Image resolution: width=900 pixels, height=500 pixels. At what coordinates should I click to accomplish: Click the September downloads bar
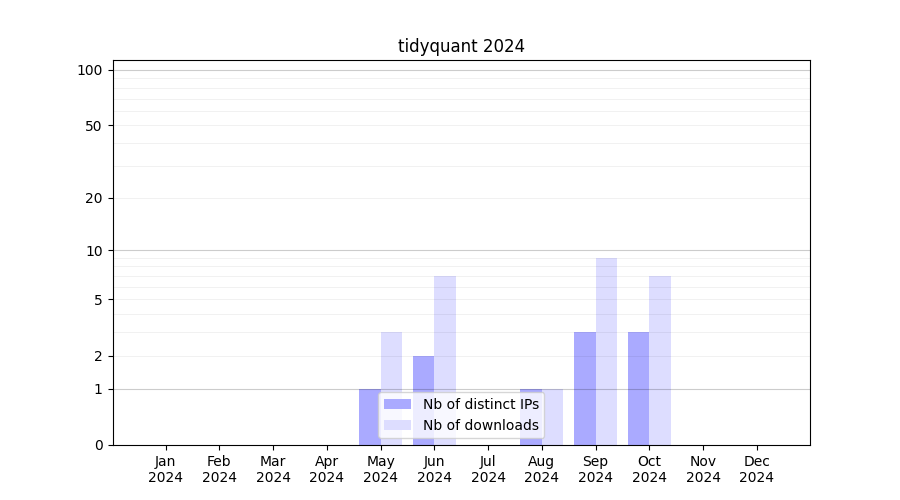click(606, 350)
